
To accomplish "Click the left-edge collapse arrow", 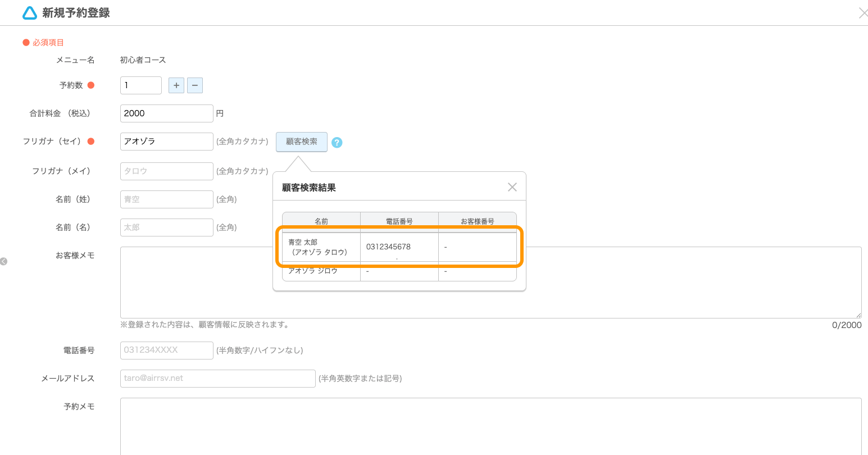I will coord(4,261).
